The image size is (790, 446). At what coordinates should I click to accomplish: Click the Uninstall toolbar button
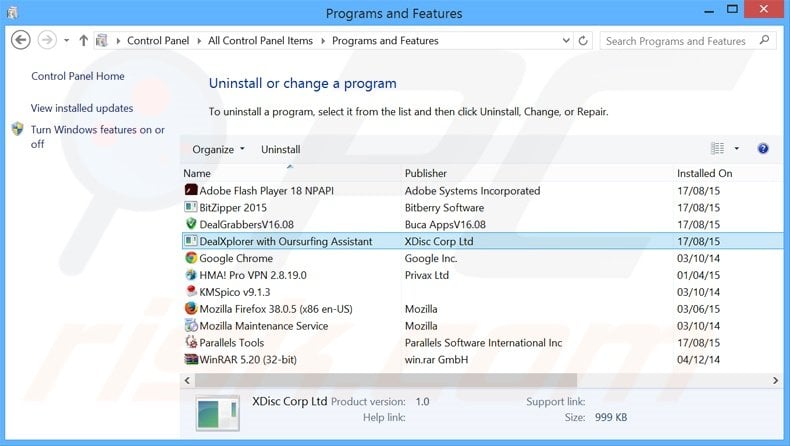pos(281,149)
